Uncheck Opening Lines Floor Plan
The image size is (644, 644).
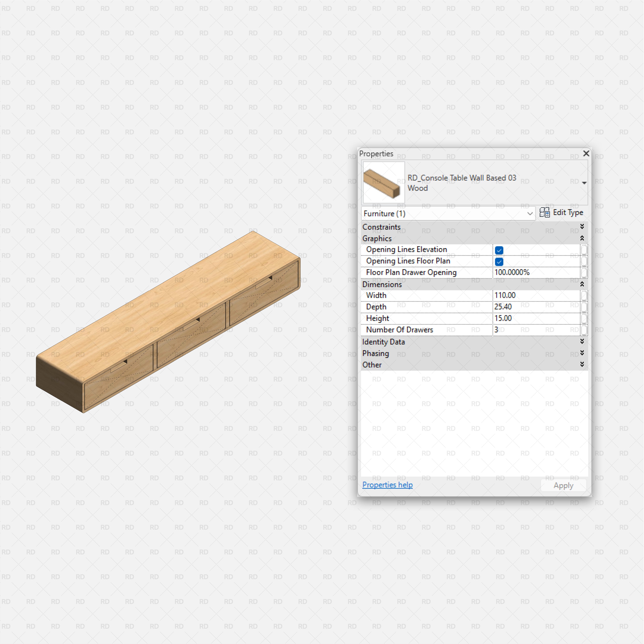[499, 262]
